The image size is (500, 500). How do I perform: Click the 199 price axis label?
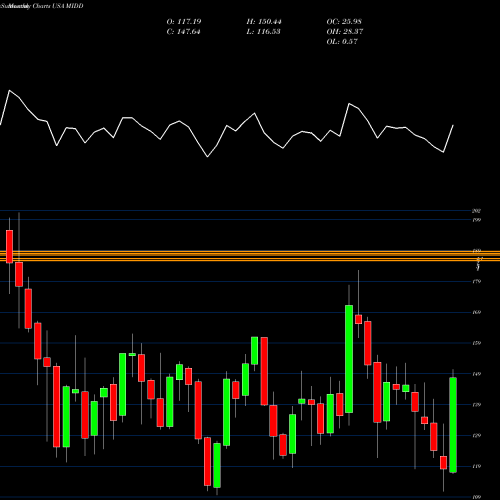point(476,220)
